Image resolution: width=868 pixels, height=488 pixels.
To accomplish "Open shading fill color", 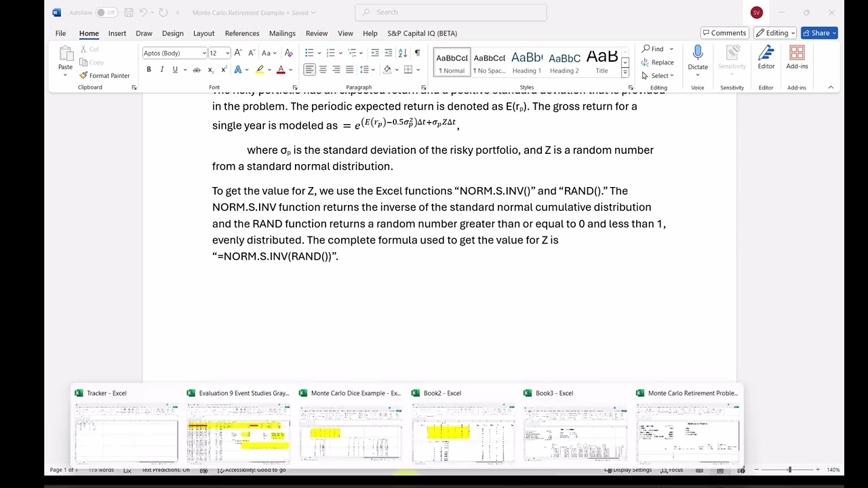I will point(387,70).
